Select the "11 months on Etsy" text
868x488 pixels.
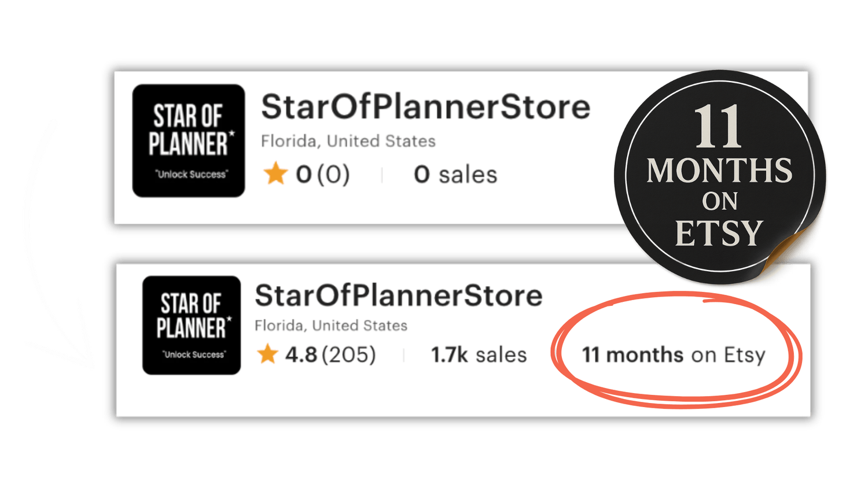(x=674, y=354)
